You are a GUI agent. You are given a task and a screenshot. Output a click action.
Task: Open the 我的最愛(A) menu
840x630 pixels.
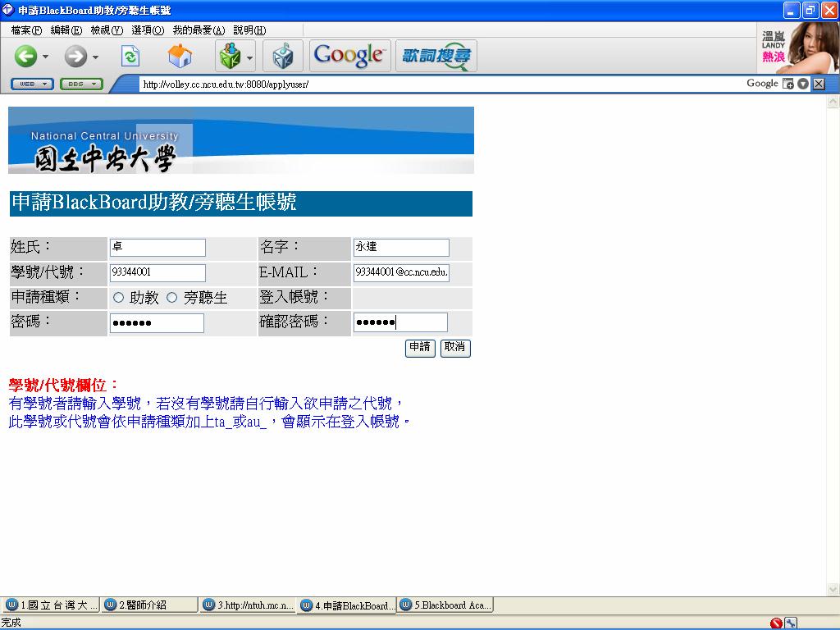(199, 30)
